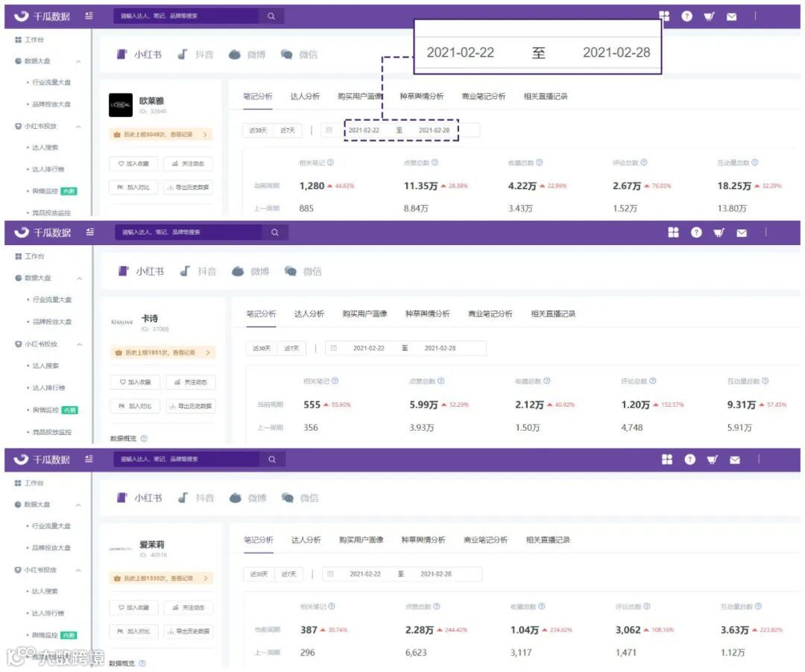Click the 9.31万 interaction total for 卡诗
The width and height of the screenshot is (805, 672).
742,405
